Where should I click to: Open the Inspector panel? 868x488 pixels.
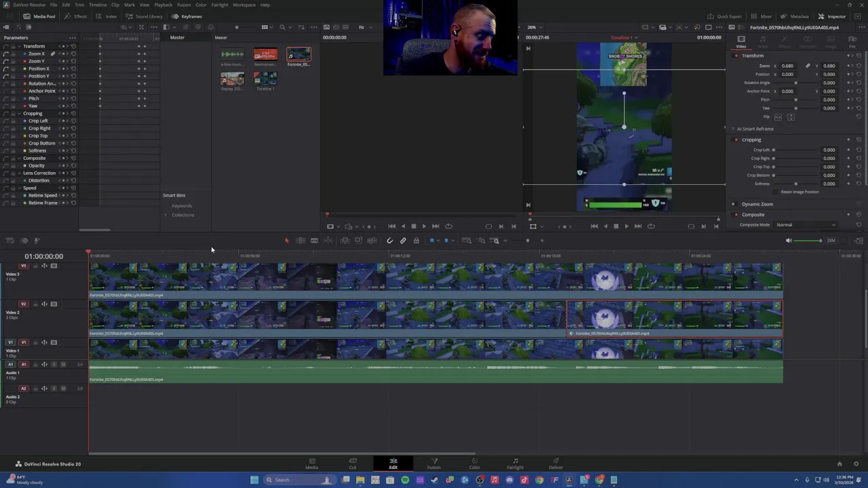[832, 16]
